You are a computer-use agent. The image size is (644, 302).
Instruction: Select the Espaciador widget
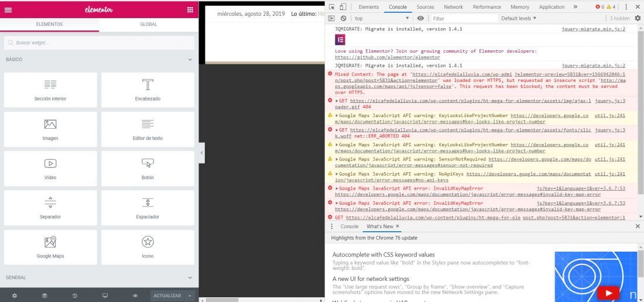[x=148, y=208]
